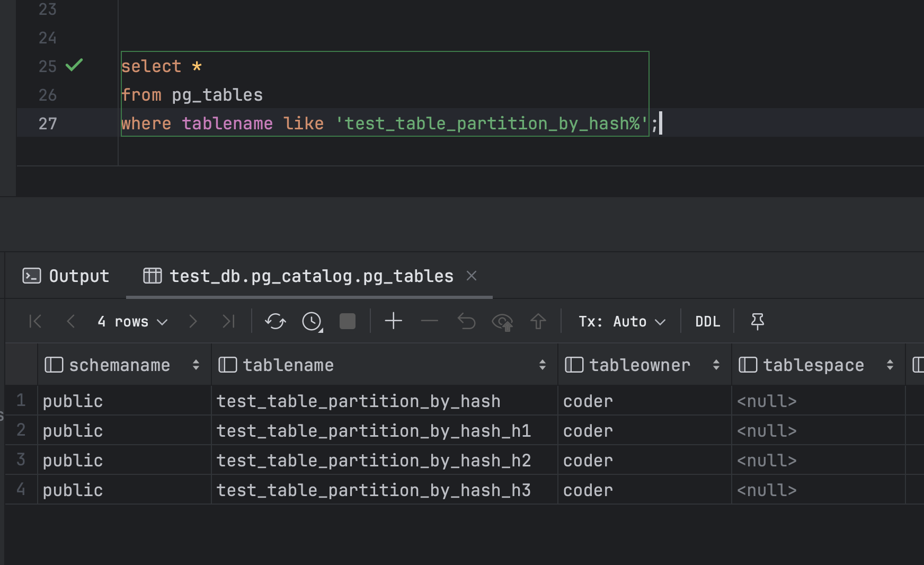The image size is (924, 565).
Task: Select the public cell in row 1
Action: (125, 401)
